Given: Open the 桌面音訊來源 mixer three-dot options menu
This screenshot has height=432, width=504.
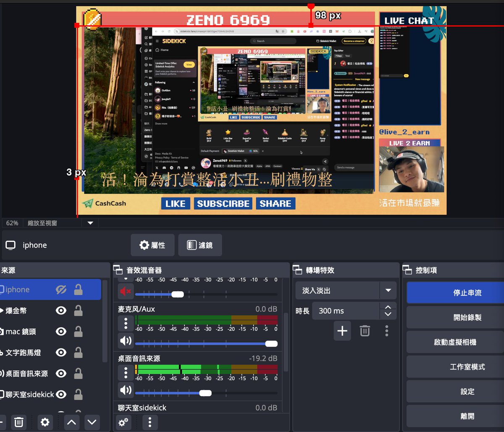Looking at the screenshot, I should tap(126, 372).
